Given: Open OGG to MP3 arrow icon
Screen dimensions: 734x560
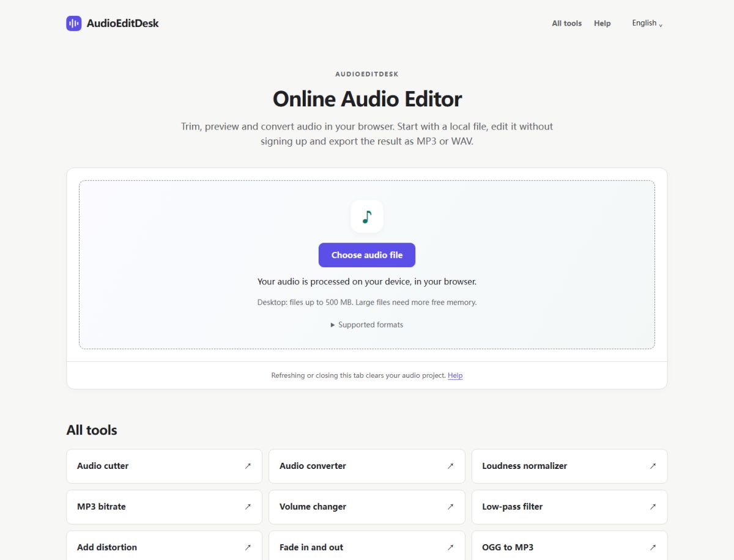Looking at the screenshot, I should point(653,547).
